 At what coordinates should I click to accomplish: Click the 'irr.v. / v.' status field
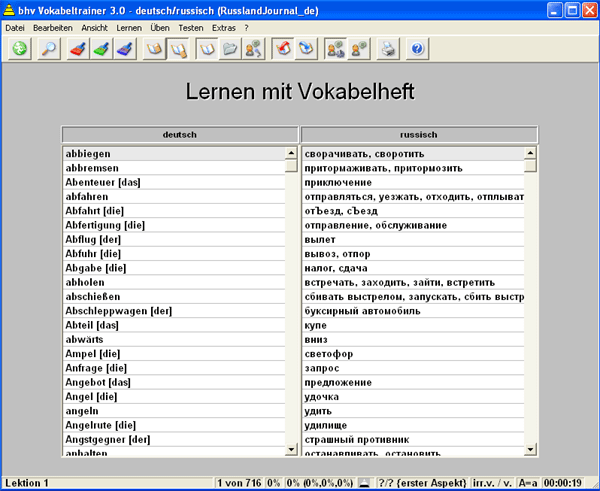coord(492,483)
